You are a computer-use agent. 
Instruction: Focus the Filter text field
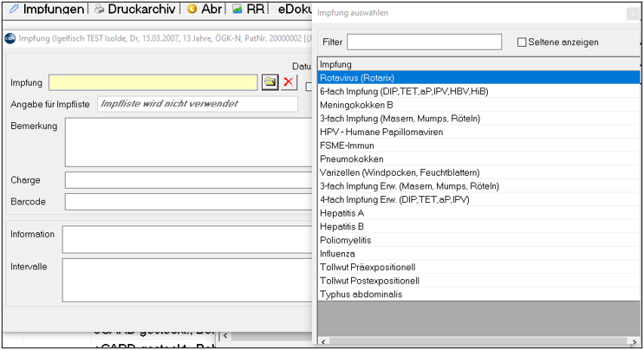click(x=424, y=42)
